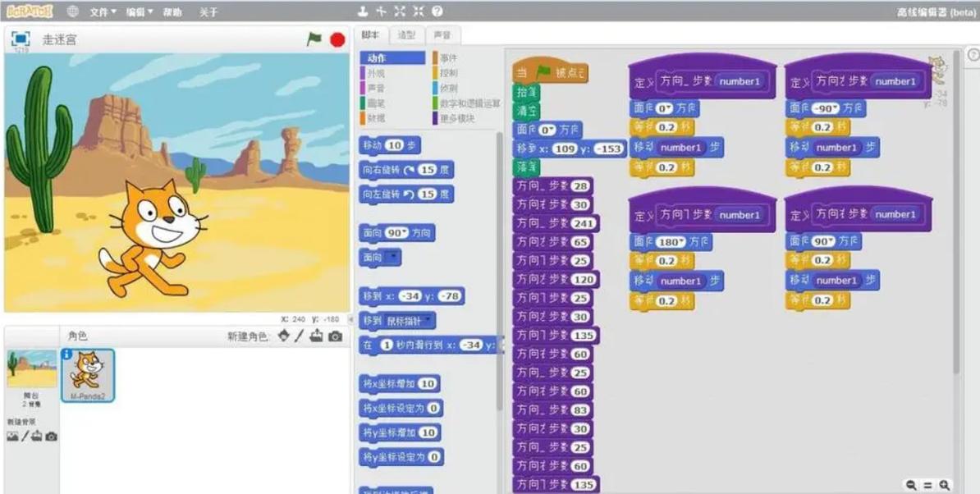Click the green flag to start the program
Viewport: 980px width, 494px height.
click(314, 39)
